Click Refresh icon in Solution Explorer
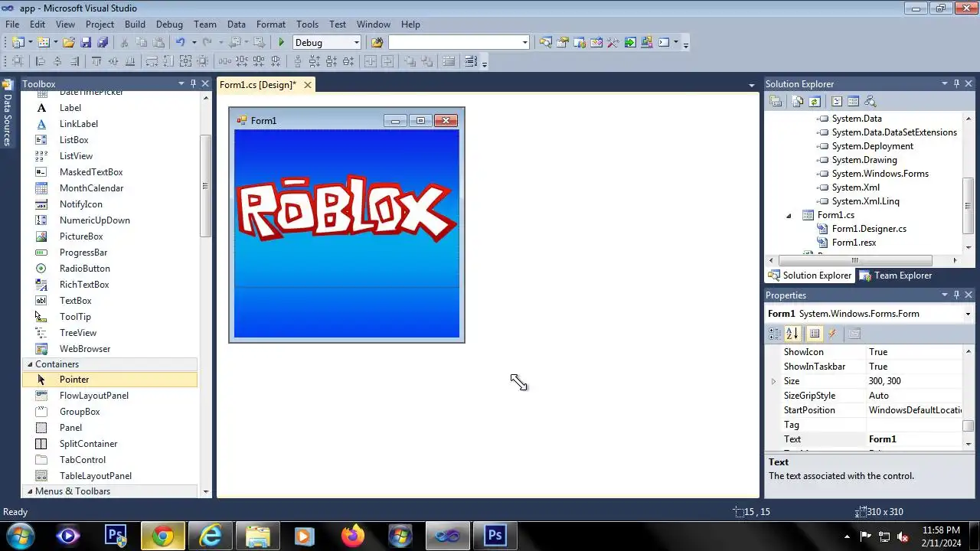Viewport: 980px width, 551px height. (814, 101)
